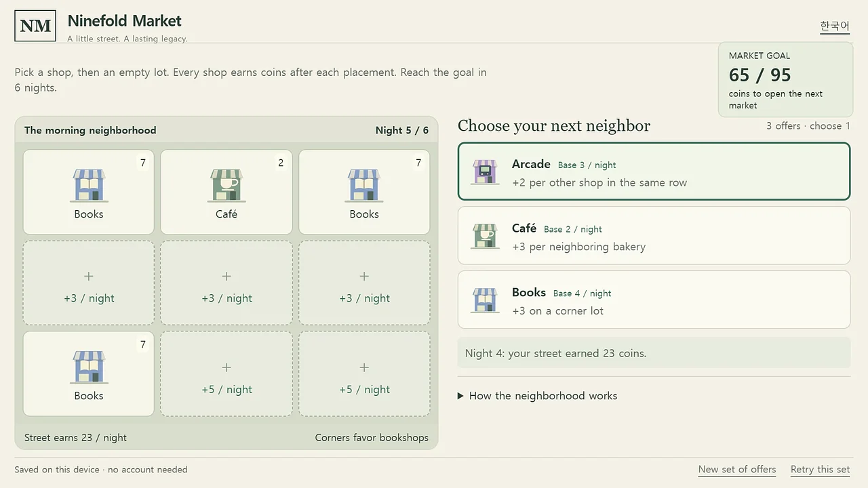Choose the Café Base 2 offer

point(654,235)
